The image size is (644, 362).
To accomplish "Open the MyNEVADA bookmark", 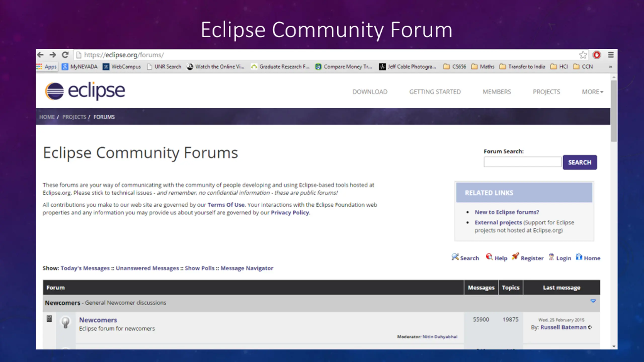I will tap(80, 67).
